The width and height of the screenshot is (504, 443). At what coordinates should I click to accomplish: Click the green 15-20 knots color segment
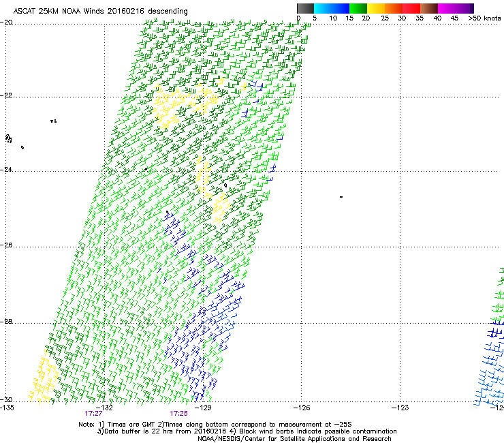point(358,8)
